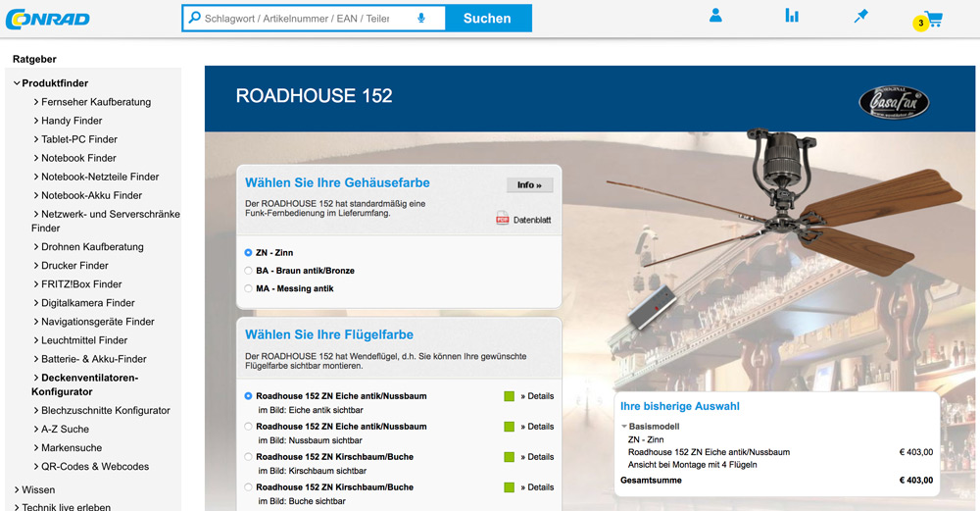Screen dimensions: 980x511
Task: Click the Suchen search button
Action: pos(487,18)
